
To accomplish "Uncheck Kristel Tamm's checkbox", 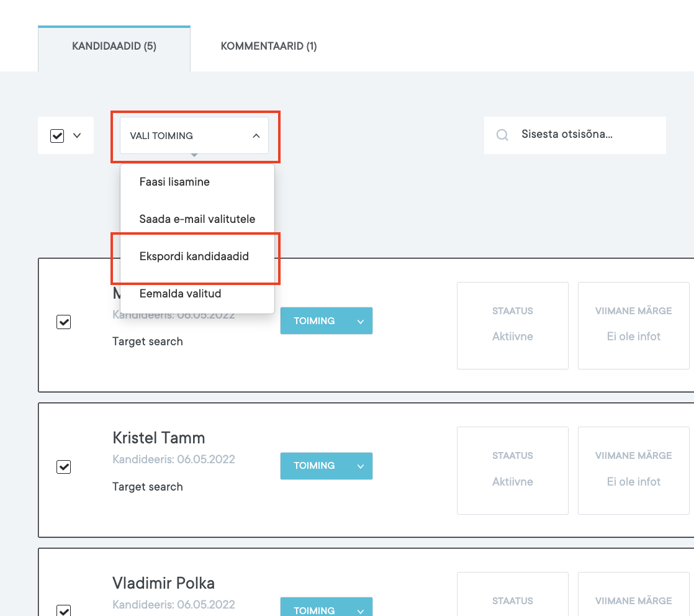I will click(63, 467).
